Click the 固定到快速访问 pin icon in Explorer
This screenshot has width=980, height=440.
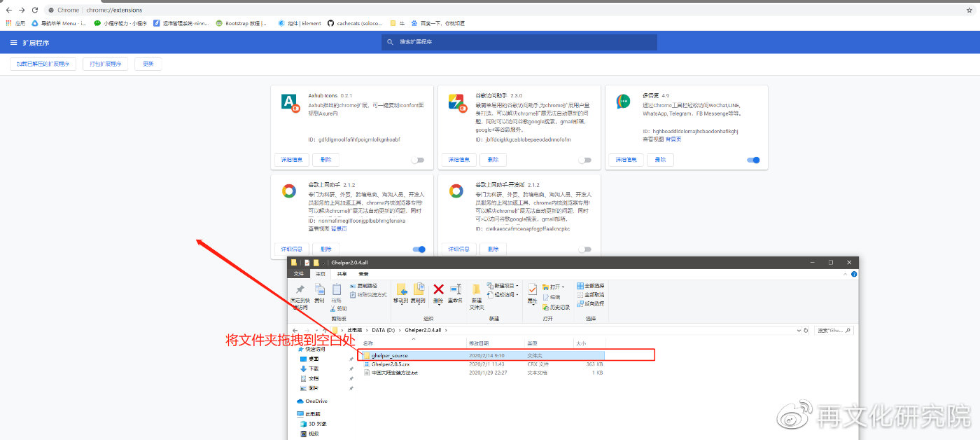[300, 289]
